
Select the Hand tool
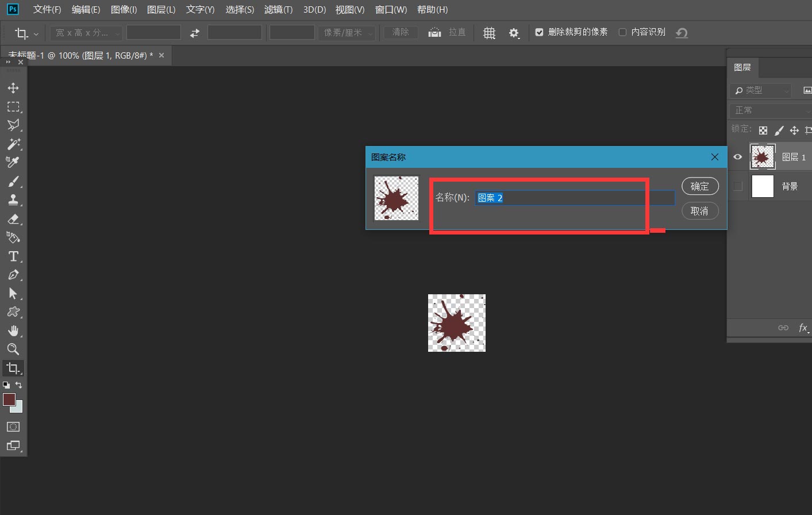tap(13, 330)
